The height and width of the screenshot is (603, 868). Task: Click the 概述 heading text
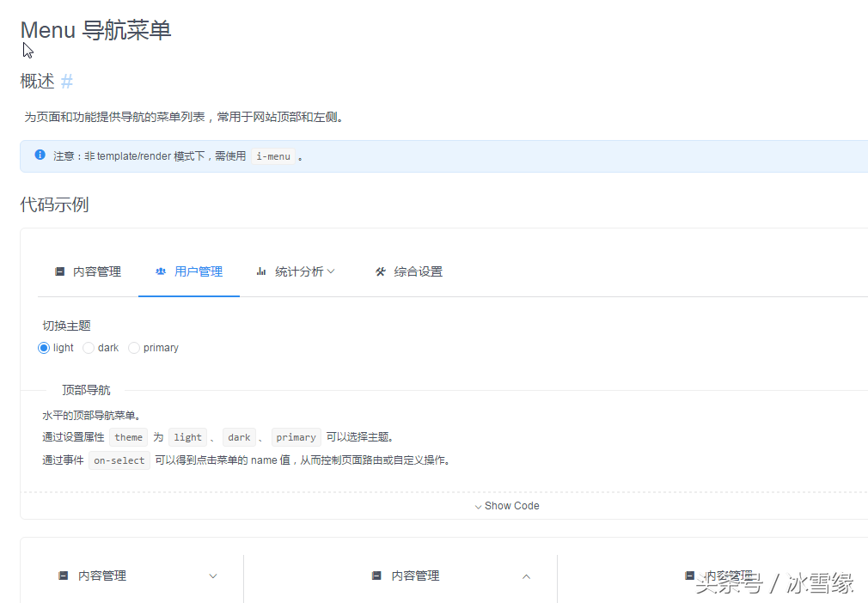tap(37, 82)
